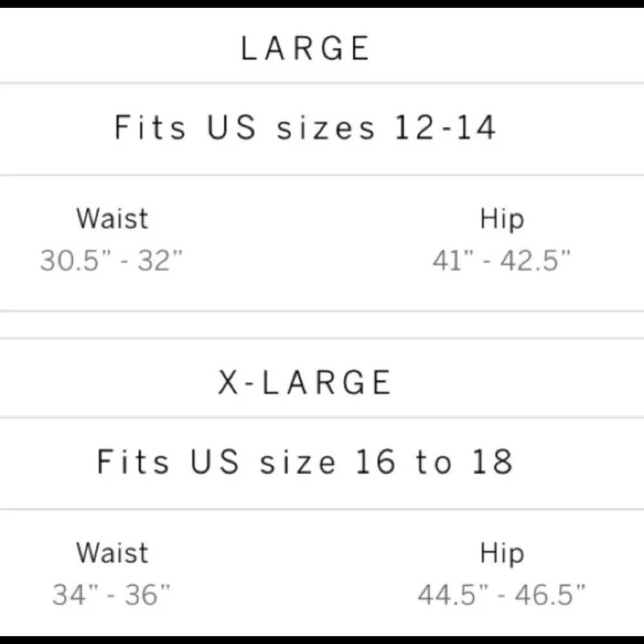Click the Waist label under LARGE
Image resolution: width=644 pixels, height=644 pixels.
pos(112,218)
